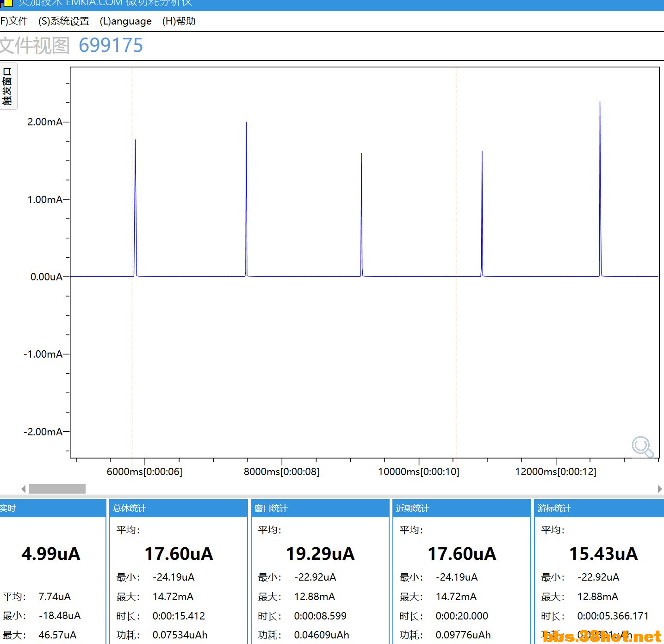The width and height of the screenshot is (664, 644).
Task: Click the 0.00uA axis label
Action: tap(46, 277)
